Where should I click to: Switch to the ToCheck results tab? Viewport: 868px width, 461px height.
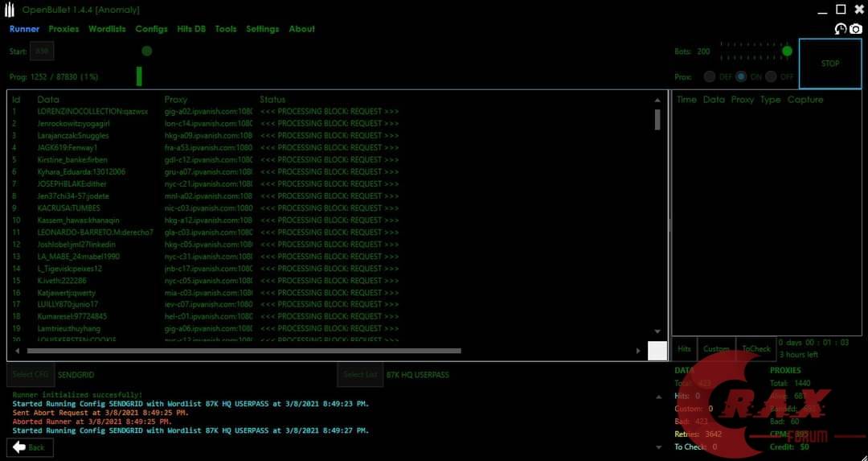point(756,348)
